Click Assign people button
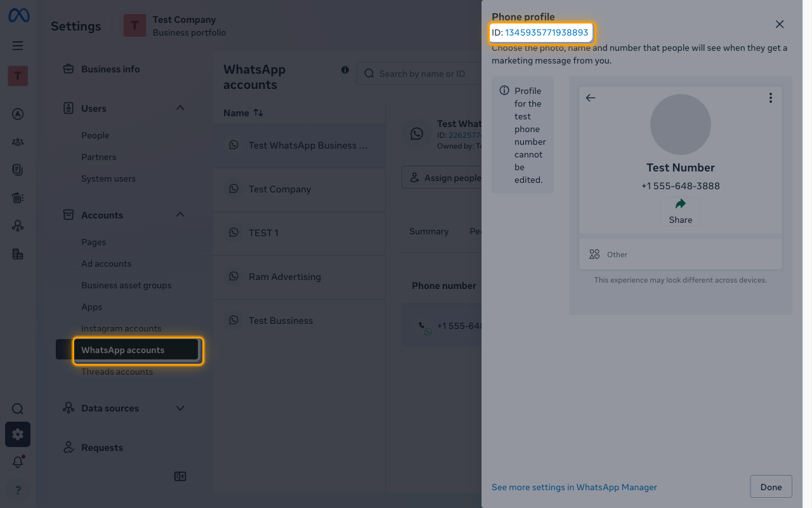This screenshot has height=508, width=812. pyautogui.click(x=442, y=178)
